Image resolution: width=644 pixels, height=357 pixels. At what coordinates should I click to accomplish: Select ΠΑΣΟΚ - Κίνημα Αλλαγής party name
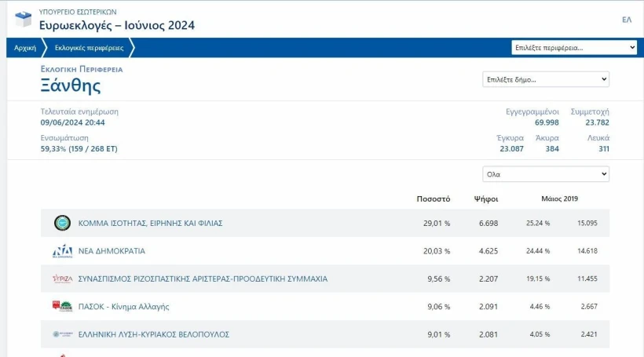pyautogui.click(x=123, y=307)
